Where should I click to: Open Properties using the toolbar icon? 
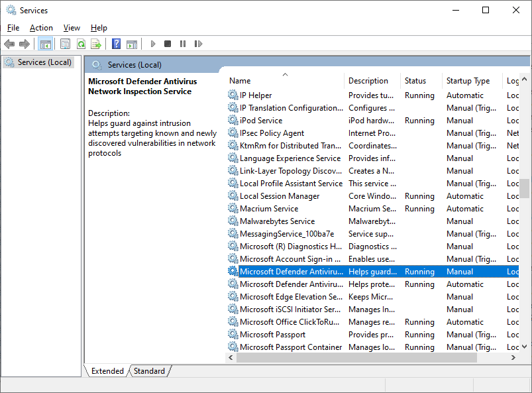[65, 44]
